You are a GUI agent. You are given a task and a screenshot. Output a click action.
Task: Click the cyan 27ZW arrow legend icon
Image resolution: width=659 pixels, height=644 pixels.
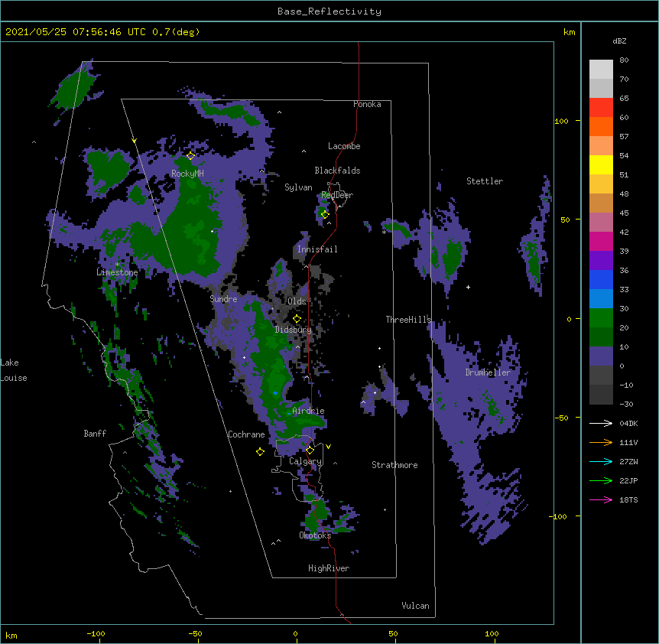601,461
